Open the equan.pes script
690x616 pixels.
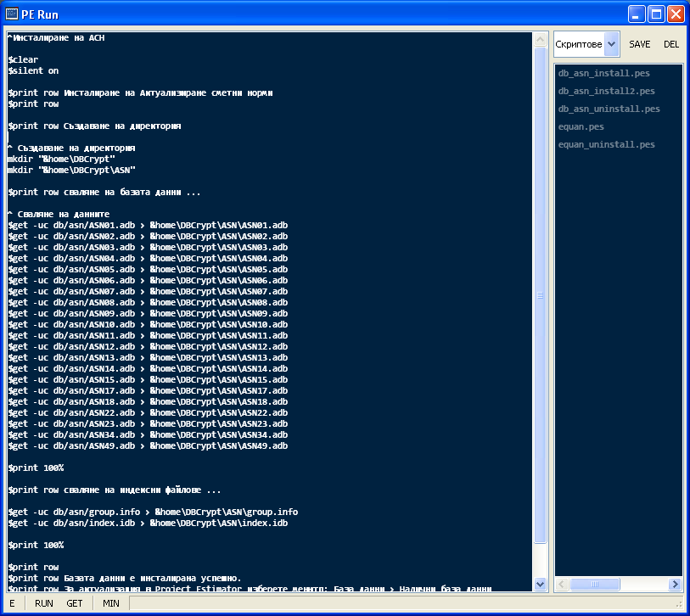(581, 126)
